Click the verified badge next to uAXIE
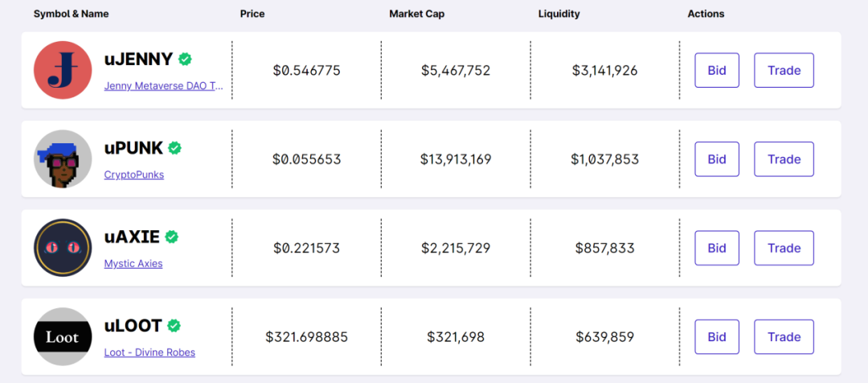868x383 pixels. point(172,237)
